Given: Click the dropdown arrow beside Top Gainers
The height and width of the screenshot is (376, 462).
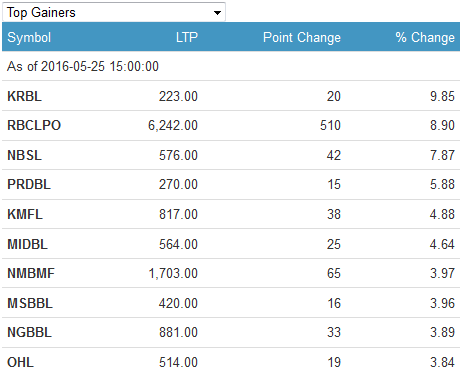Looking at the screenshot, I should pos(217,13).
